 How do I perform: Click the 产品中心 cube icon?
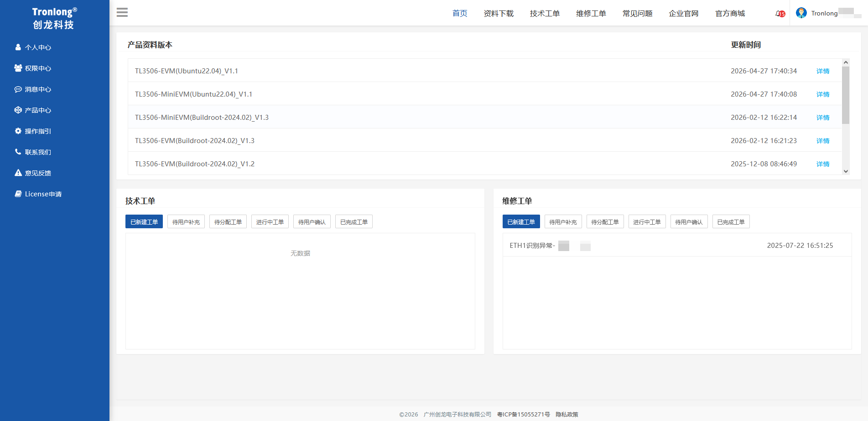[18, 110]
